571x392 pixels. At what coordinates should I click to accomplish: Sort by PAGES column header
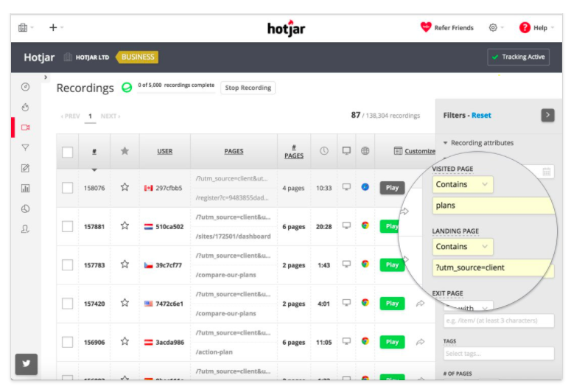(234, 151)
